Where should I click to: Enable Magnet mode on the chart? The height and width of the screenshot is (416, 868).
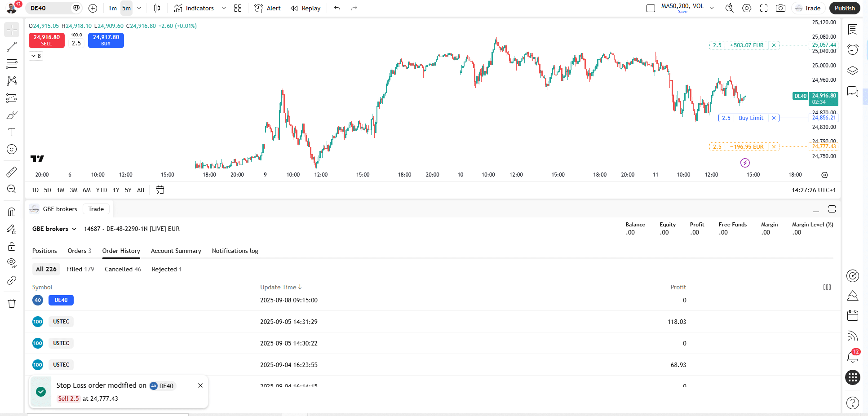click(11, 212)
